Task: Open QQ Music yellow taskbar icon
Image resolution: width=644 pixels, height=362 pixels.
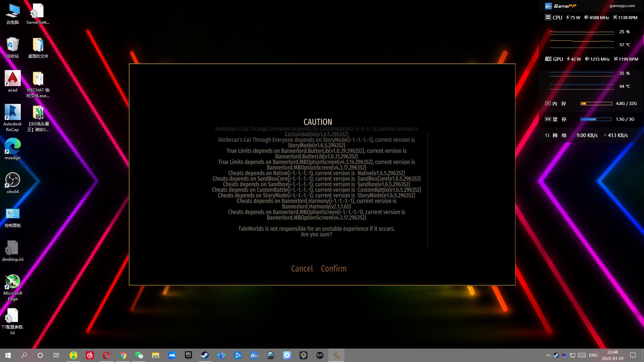Action: (73, 355)
